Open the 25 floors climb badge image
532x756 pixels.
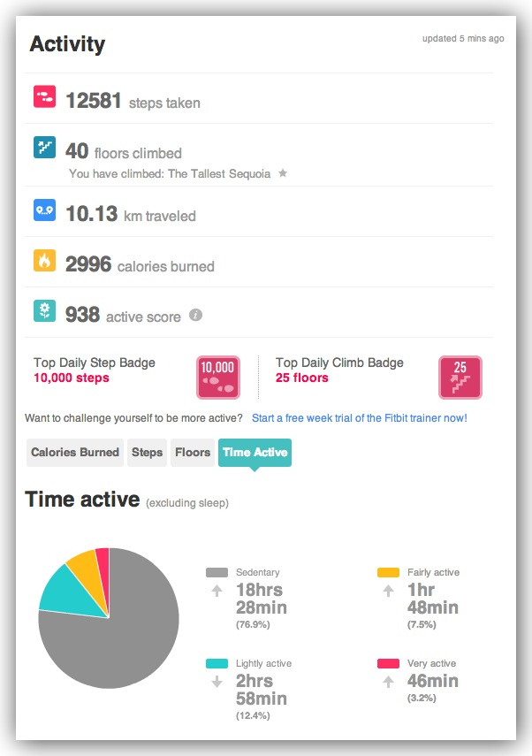click(460, 377)
